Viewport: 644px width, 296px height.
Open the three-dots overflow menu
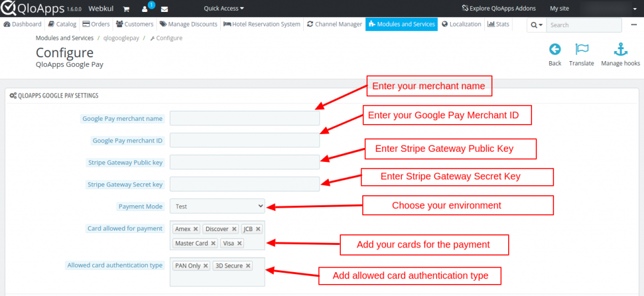pos(634,25)
